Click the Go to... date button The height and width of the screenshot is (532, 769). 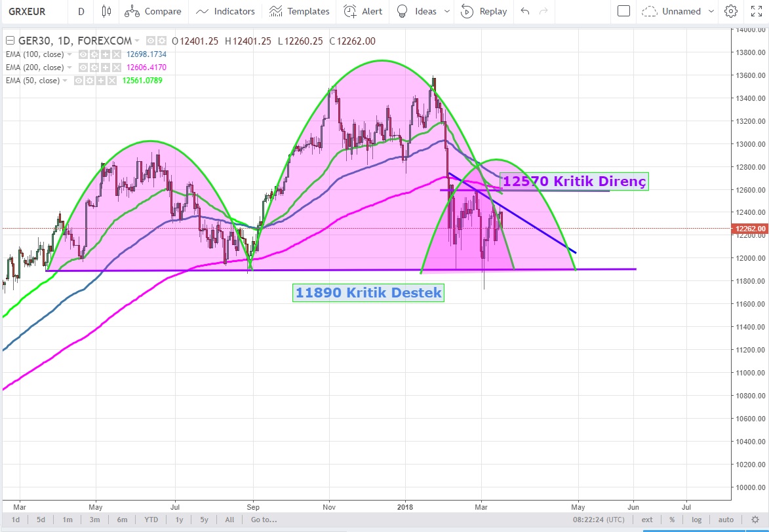(x=263, y=520)
